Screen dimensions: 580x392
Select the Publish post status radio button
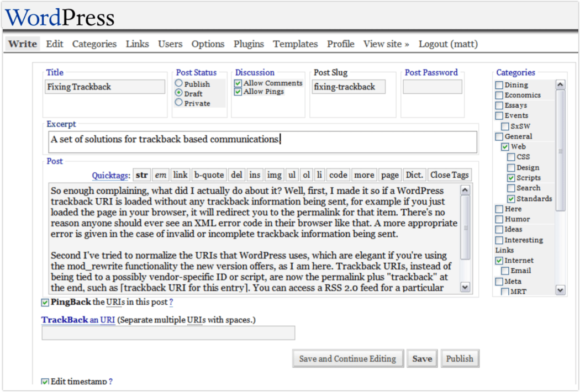coord(179,84)
